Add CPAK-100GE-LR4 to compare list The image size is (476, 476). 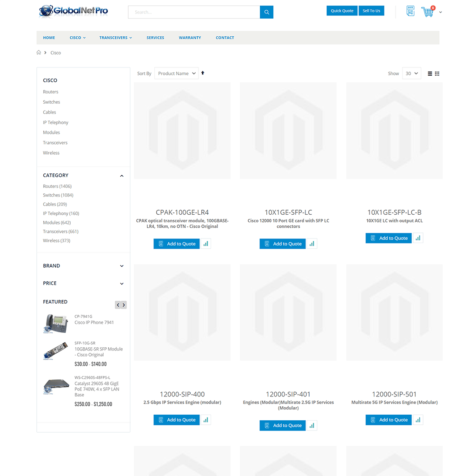(206, 244)
